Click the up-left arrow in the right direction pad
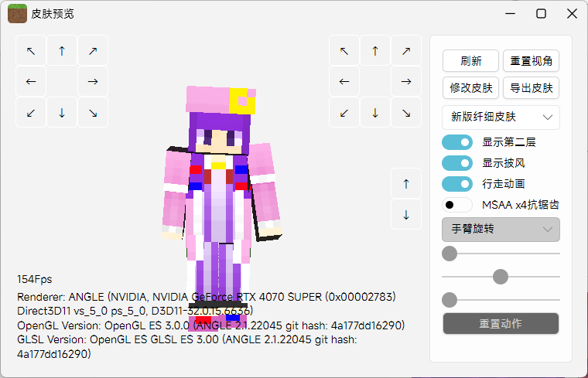The height and width of the screenshot is (378, 588). [344, 51]
